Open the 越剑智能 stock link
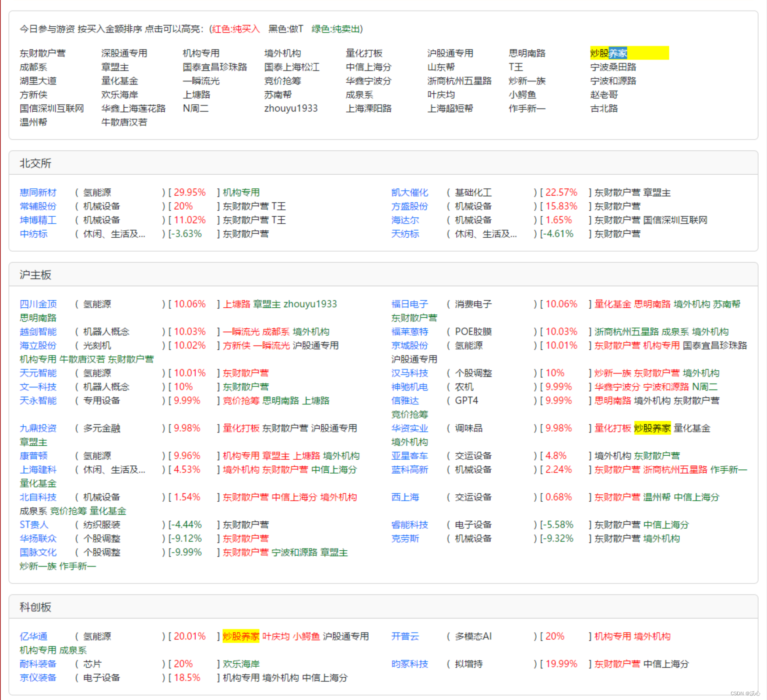767x700 pixels. (38, 331)
